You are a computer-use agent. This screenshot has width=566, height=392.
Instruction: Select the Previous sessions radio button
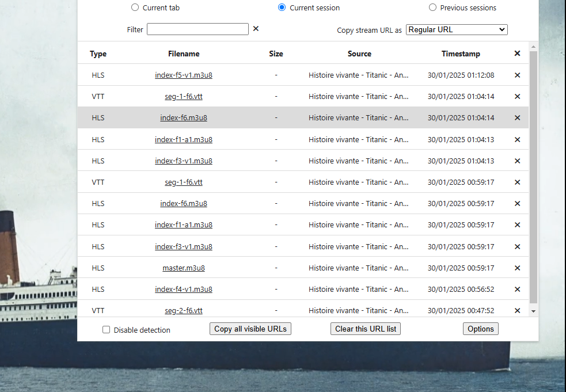coord(432,7)
